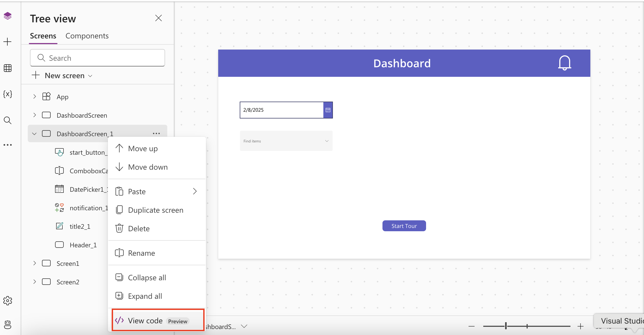Click the start_button control icon in tree

coord(59,152)
